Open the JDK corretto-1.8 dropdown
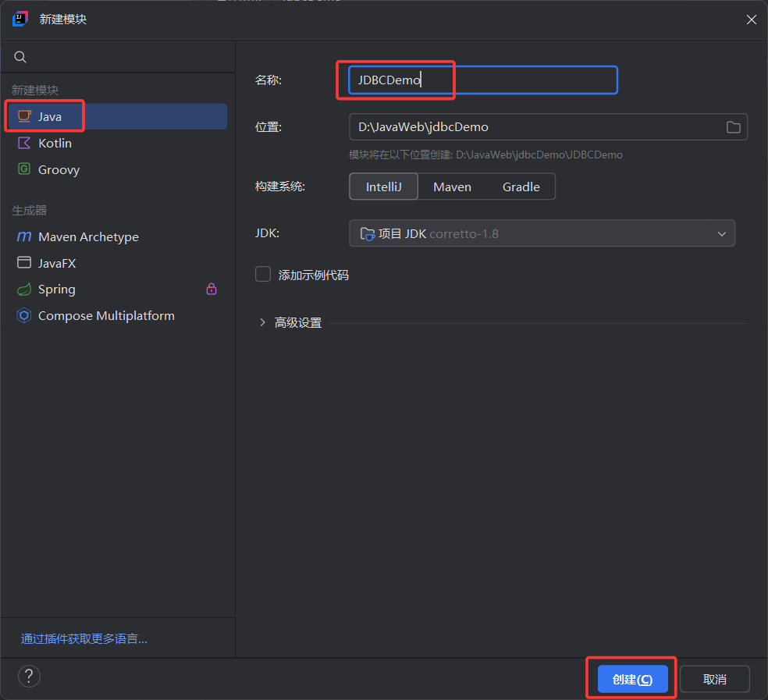Screen dimensions: 768x700 (x=542, y=233)
